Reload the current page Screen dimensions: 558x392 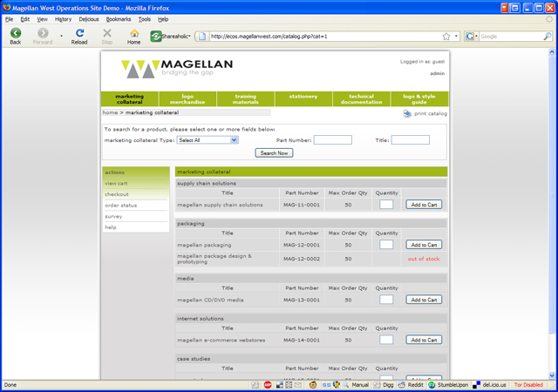79,37
